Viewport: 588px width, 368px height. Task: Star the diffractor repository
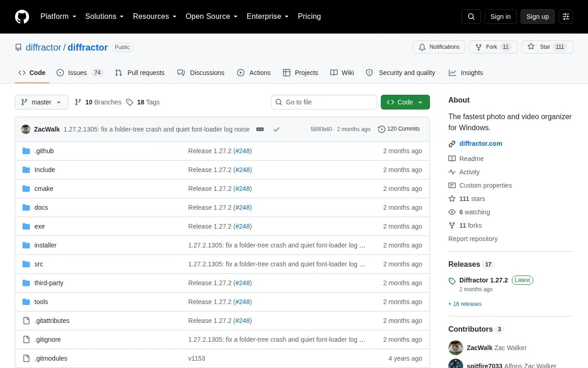[547, 47]
